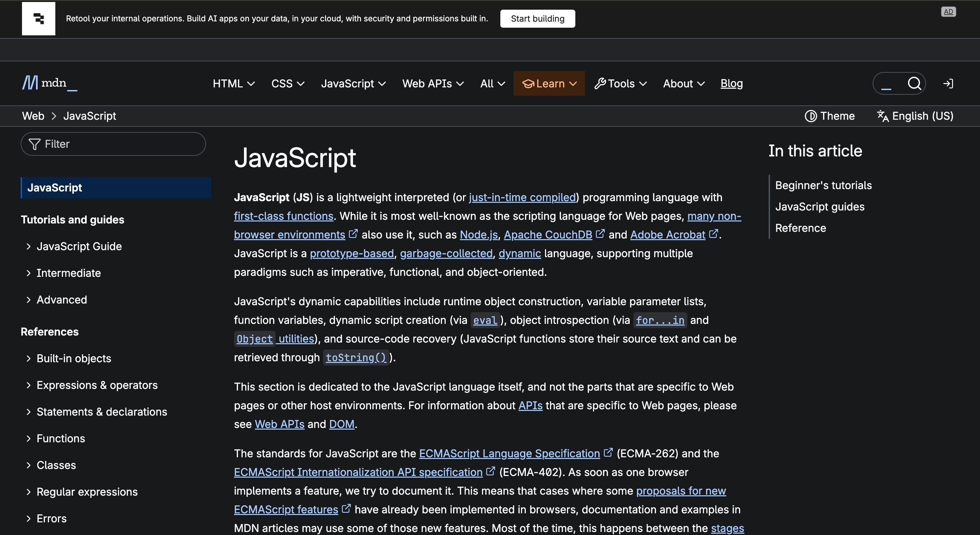Screen dimensions: 980x535
Task: Click the login arrow icon
Action: (948, 83)
